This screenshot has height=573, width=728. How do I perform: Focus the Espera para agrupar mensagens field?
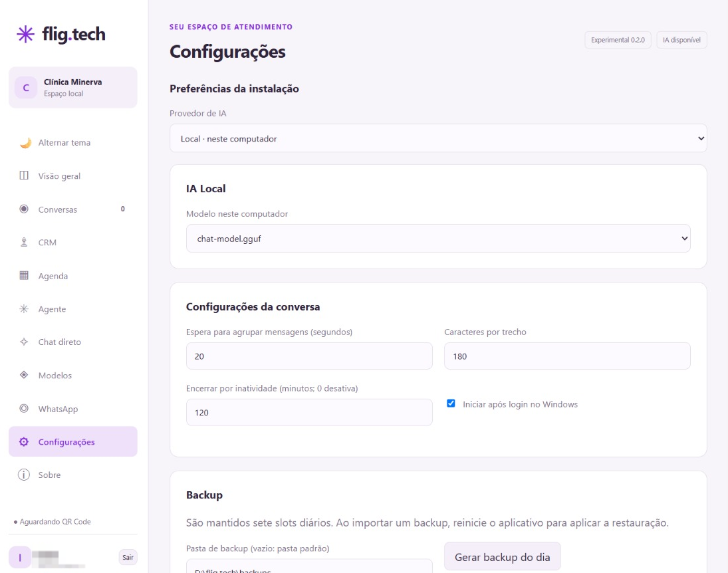click(x=309, y=356)
